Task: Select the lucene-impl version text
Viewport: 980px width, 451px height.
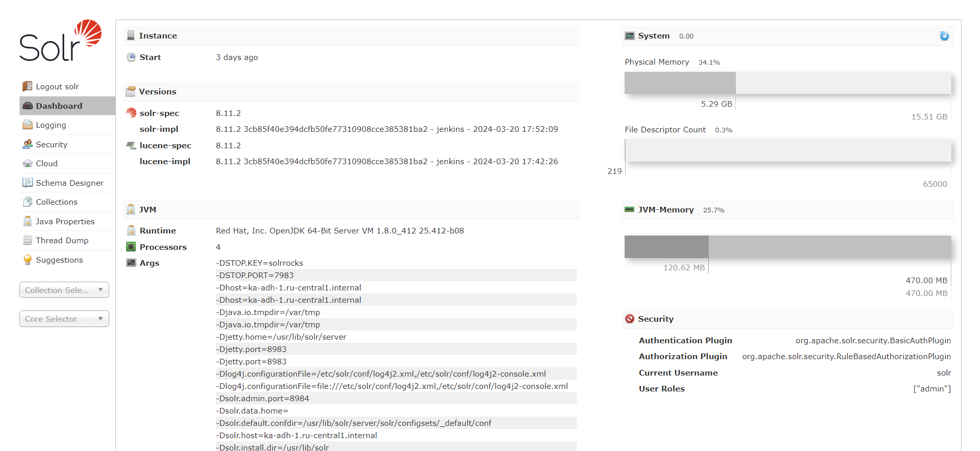Action: point(387,161)
